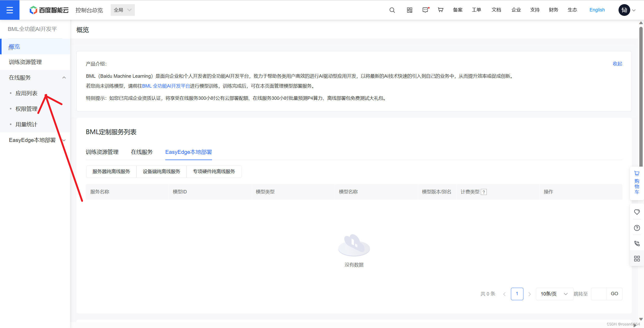Click the GO pagination button

pos(614,293)
